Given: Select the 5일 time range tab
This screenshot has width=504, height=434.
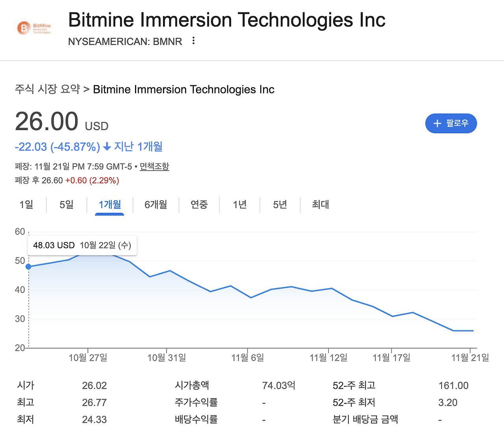Looking at the screenshot, I should pos(67,205).
